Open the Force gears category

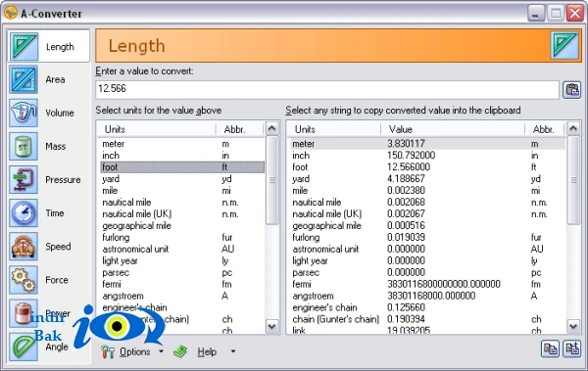24,280
